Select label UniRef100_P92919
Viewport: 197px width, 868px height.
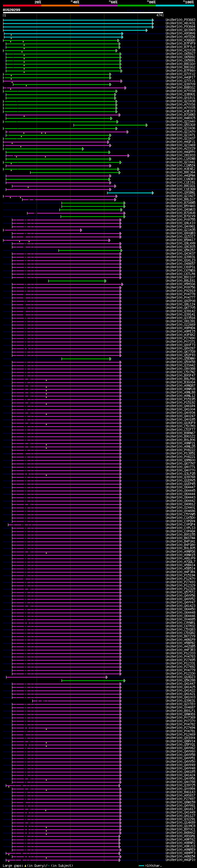(180, 291)
